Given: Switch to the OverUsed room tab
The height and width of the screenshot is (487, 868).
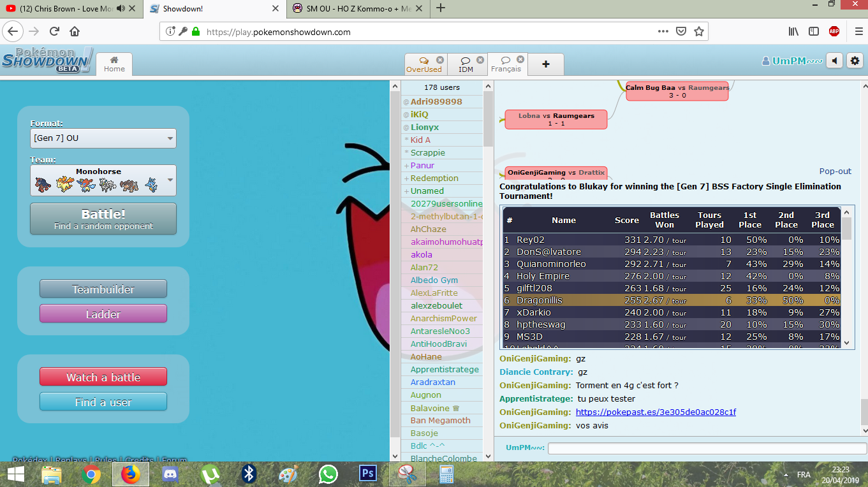Looking at the screenshot, I should 423,64.
